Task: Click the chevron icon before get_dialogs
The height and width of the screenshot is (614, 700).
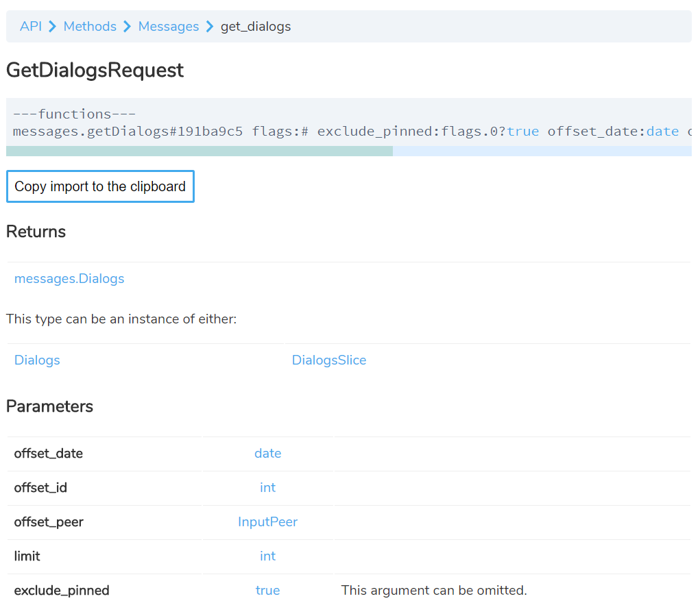Action: [x=210, y=27]
